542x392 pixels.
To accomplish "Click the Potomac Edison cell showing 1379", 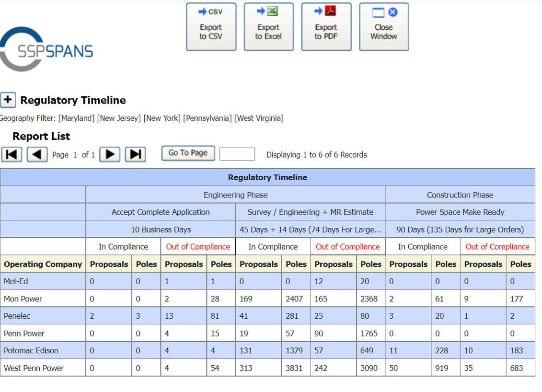I will pos(296,350).
